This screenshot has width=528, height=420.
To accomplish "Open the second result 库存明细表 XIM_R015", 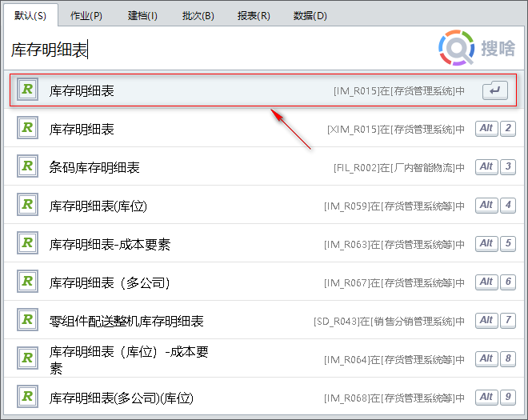I will [264, 128].
